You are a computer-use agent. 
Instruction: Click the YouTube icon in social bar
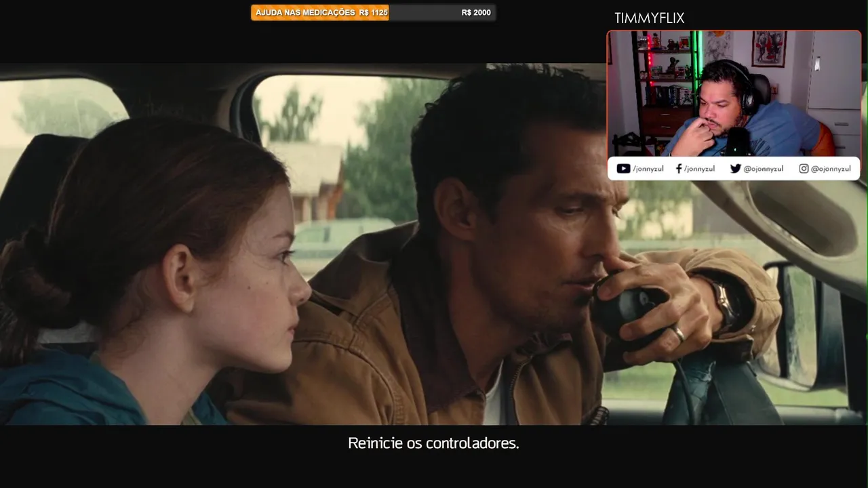623,169
